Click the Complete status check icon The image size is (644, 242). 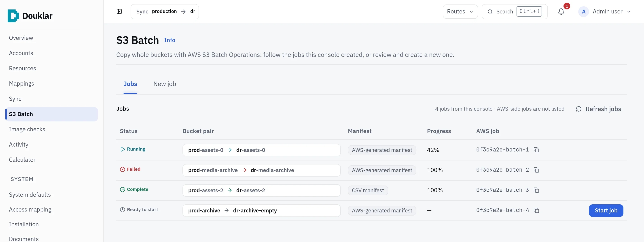tap(123, 190)
